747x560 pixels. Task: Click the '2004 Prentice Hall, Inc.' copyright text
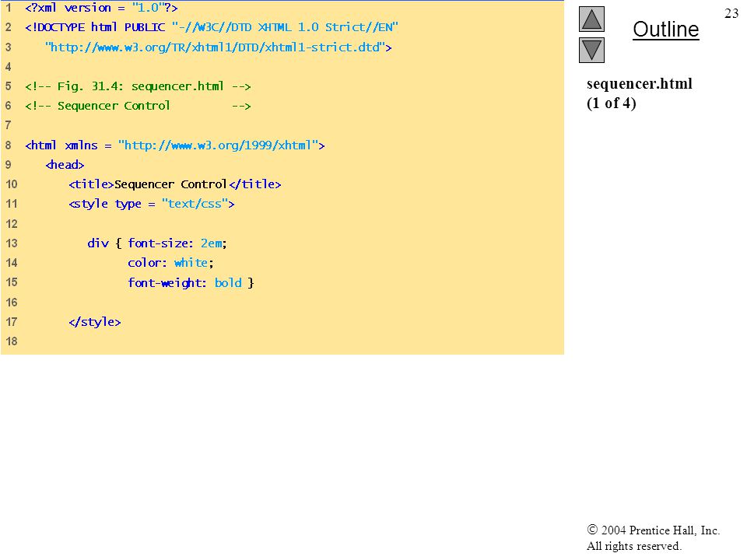point(653,530)
